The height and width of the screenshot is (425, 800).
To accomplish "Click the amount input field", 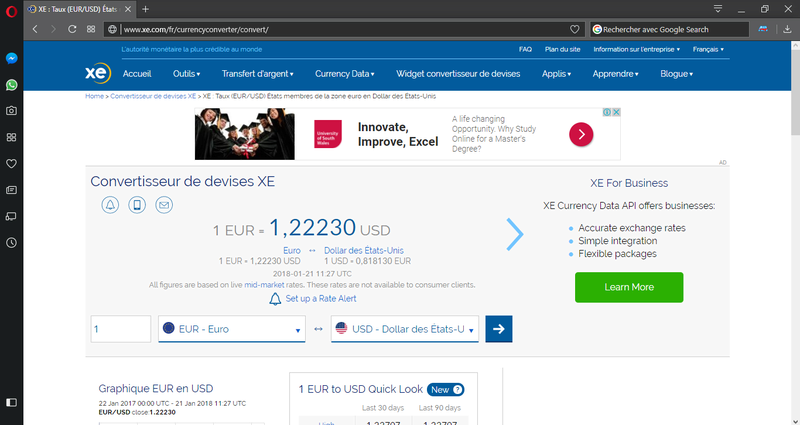I will (x=121, y=329).
